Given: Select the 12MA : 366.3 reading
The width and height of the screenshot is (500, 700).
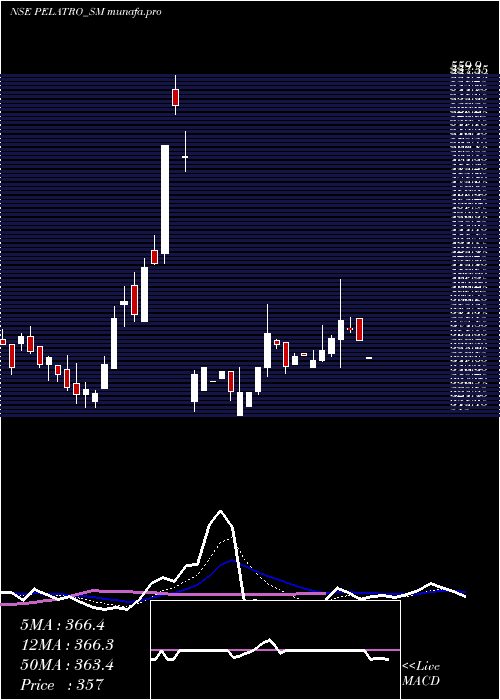Looking at the screenshot, I should pos(67,645).
